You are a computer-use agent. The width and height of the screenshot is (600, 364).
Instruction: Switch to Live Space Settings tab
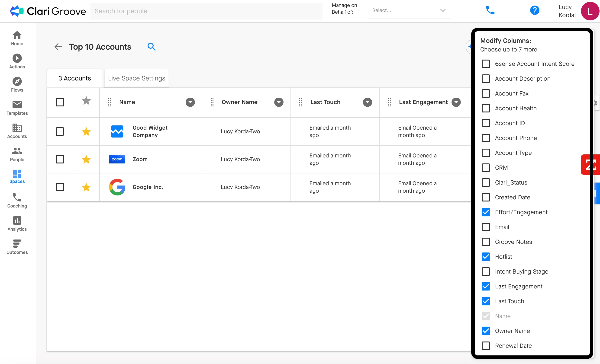click(137, 78)
